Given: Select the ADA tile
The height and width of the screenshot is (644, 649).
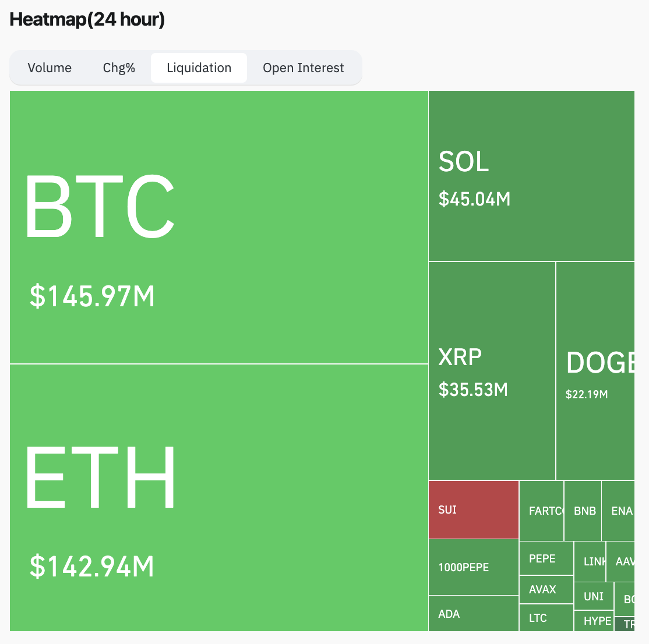Looking at the screenshot, I should point(473,613).
